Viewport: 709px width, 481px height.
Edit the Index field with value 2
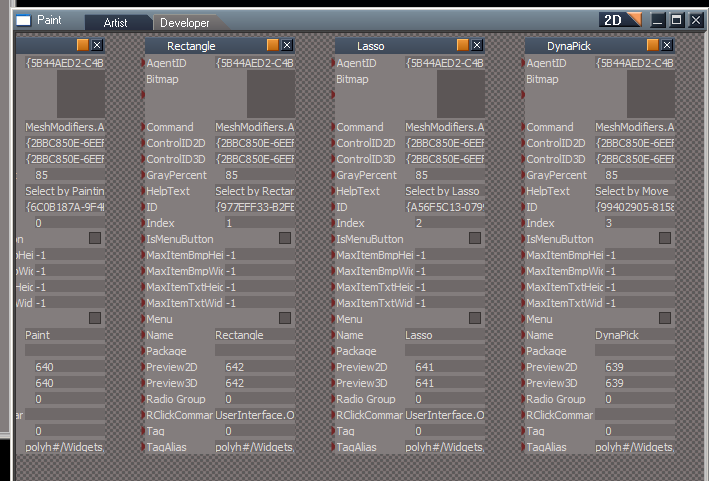pyautogui.click(x=449, y=223)
